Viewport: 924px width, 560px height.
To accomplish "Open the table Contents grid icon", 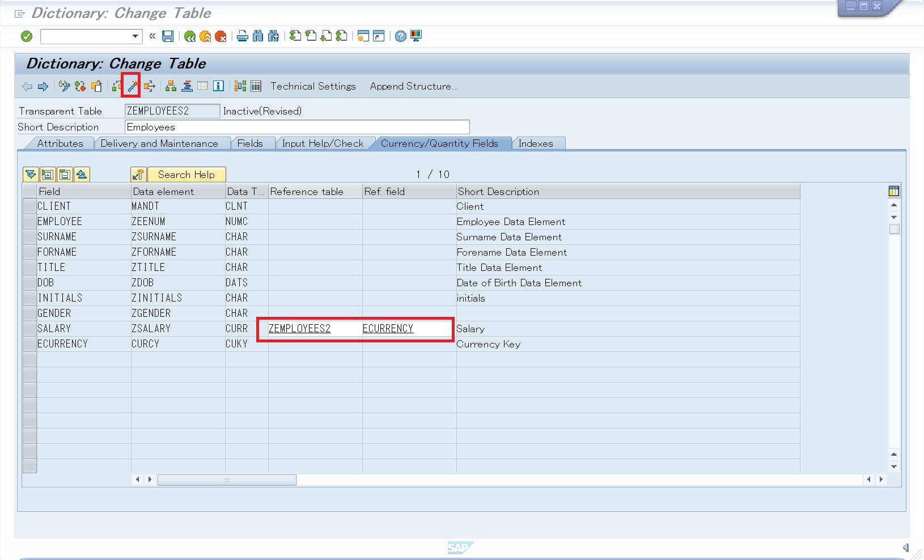I will tap(256, 86).
